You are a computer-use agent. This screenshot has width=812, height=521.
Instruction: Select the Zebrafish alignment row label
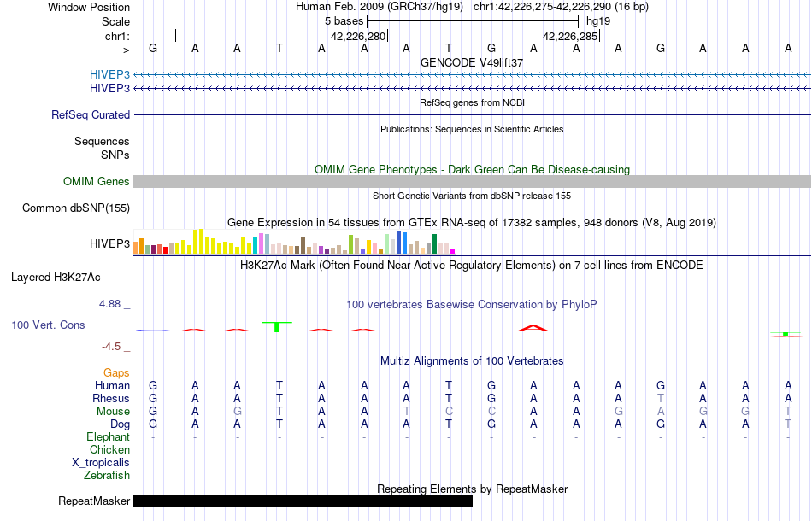[107, 475]
